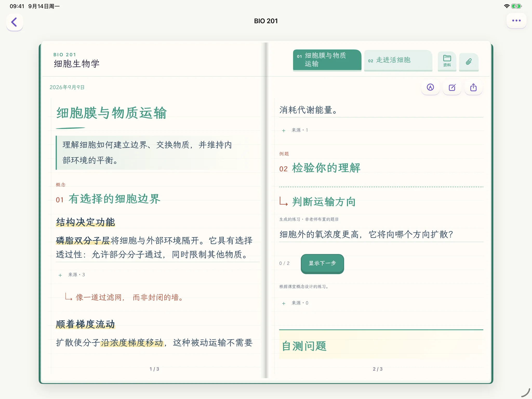
Task: Expand 来源 · 0 sources
Action: 295,303
